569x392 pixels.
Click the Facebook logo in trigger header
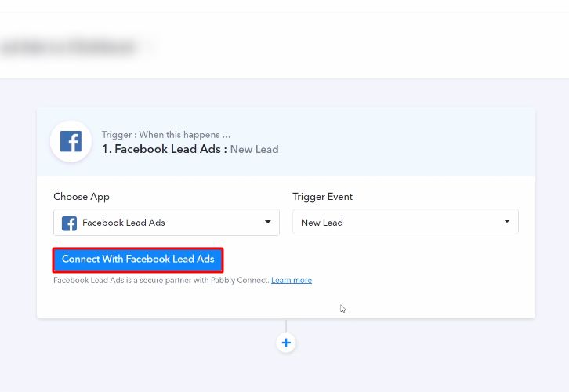71,141
